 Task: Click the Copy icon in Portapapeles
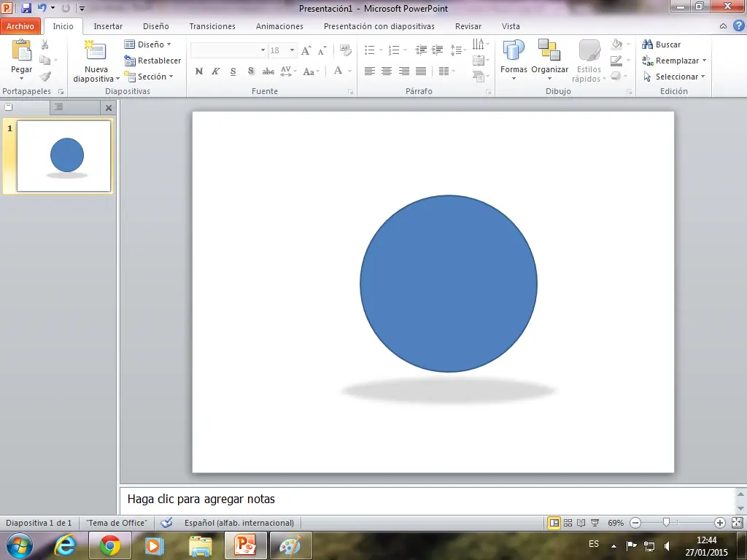coord(44,61)
